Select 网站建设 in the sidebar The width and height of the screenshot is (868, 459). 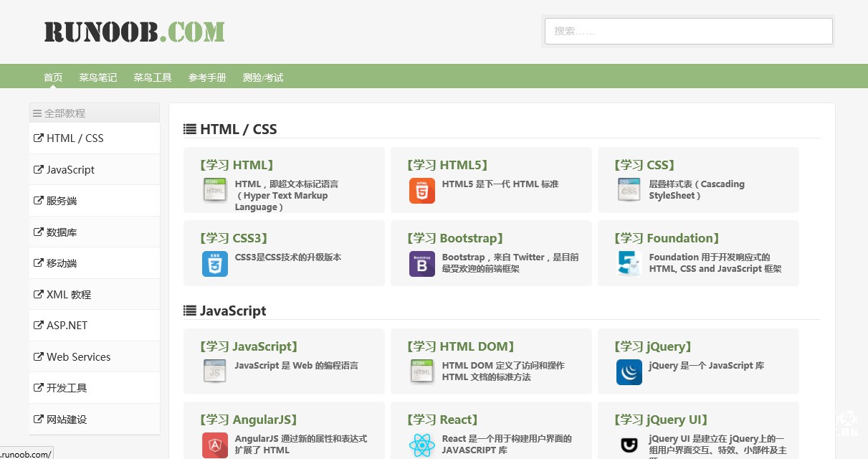point(95,420)
